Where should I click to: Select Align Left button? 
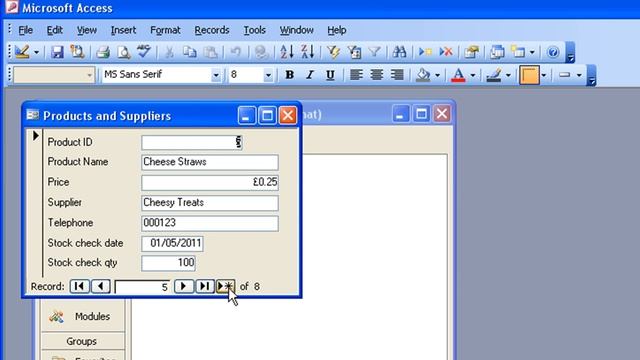point(356,75)
